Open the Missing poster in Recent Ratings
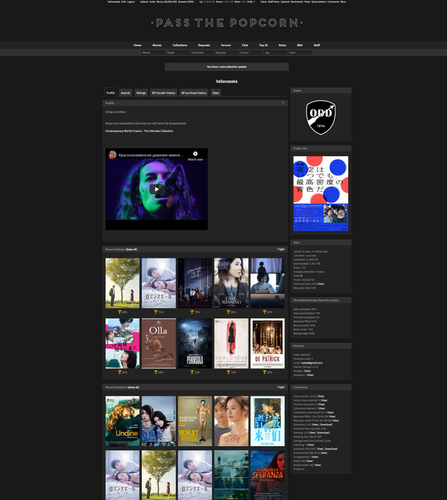447x500 pixels. pyautogui.click(x=231, y=283)
